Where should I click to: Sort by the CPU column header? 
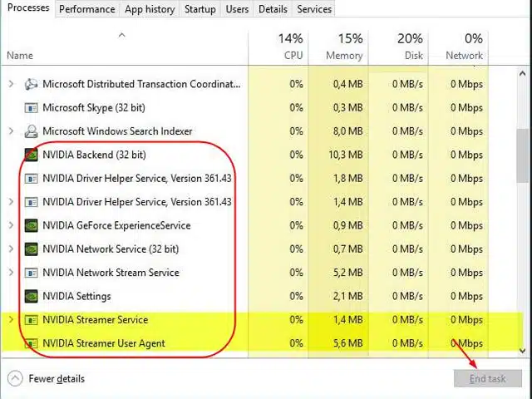click(278, 47)
